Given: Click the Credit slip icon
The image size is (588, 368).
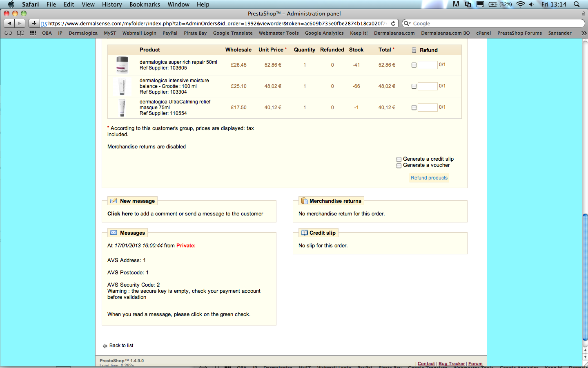Looking at the screenshot, I should coord(304,233).
